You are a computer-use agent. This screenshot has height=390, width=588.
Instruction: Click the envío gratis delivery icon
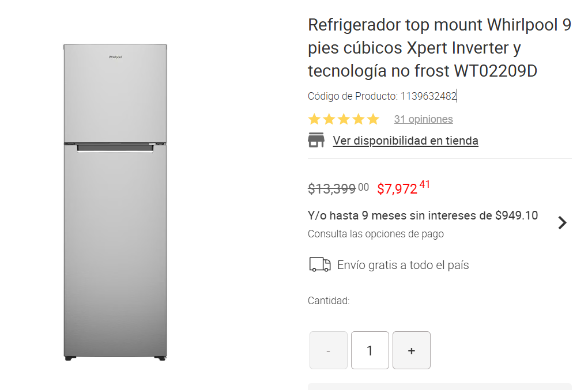[x=319, y=264]
